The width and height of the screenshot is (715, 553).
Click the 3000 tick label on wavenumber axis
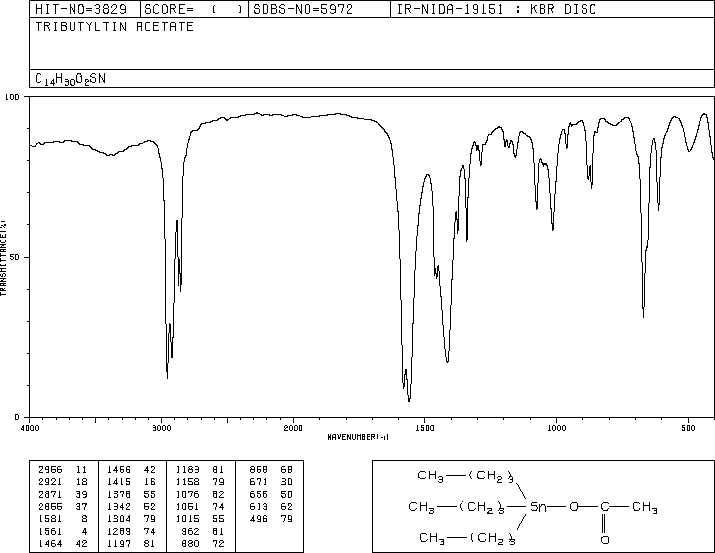[x=161, y=428]
